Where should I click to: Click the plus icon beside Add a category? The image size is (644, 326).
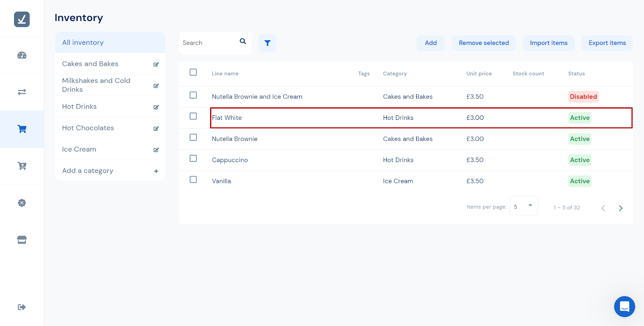click(156, 171)
